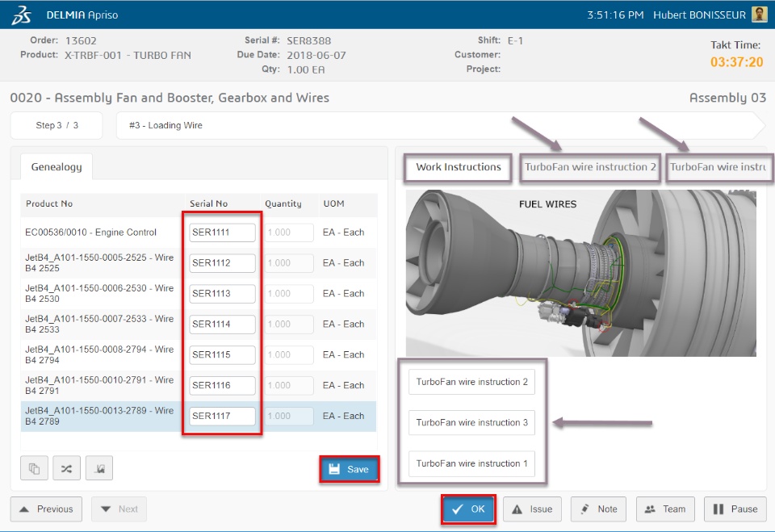Click the #3 - Loading Wire step bar
775x532 pixels.
(x=440, y=126)
